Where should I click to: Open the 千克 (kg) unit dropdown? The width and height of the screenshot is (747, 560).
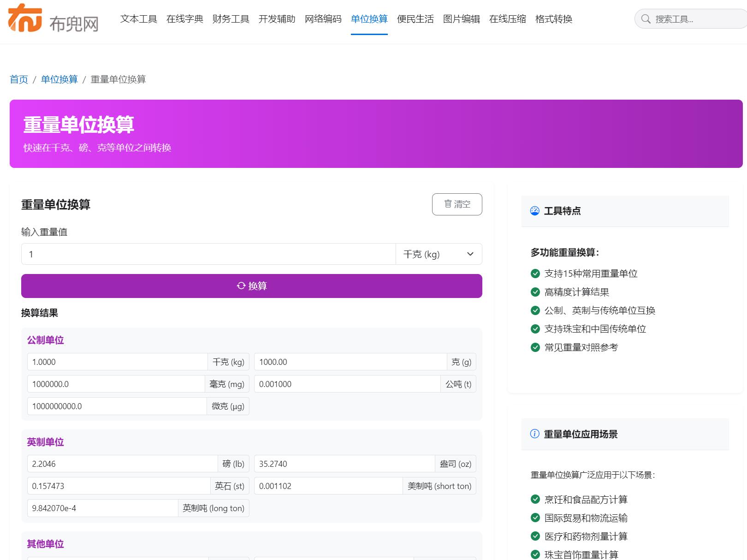click(439, 254)
